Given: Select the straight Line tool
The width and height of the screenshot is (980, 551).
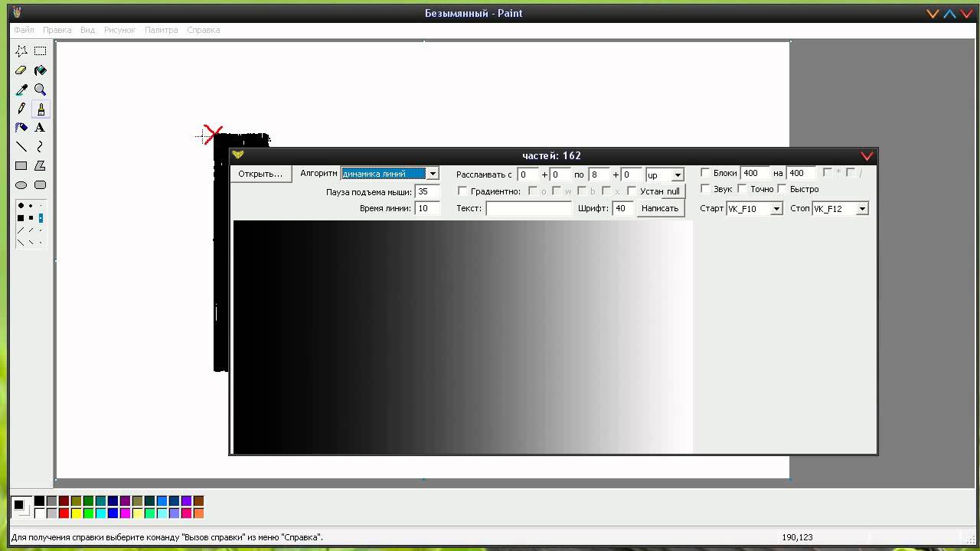Looking at the screenshot, I should [21, 147].
